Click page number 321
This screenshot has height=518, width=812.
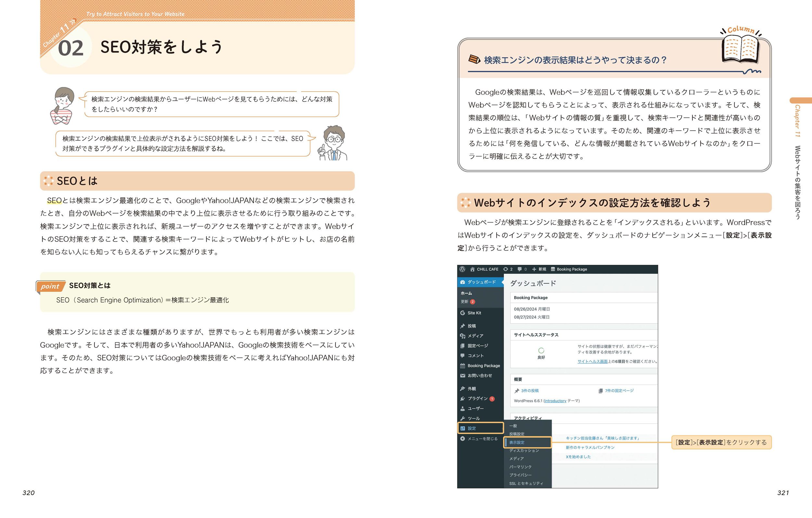coord(783,492)
